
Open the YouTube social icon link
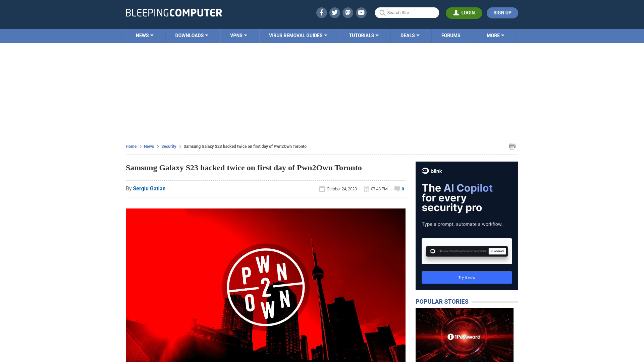[361, 12]
